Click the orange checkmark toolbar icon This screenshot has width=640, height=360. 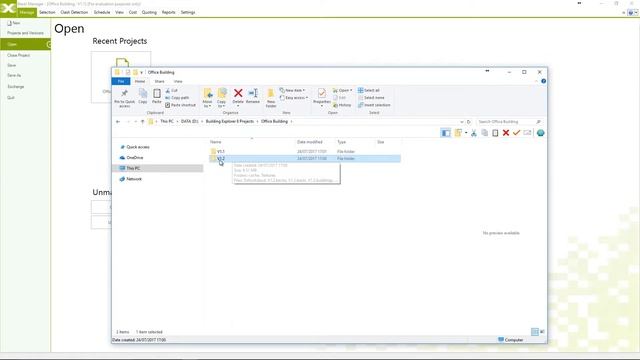tap(516, 133)
